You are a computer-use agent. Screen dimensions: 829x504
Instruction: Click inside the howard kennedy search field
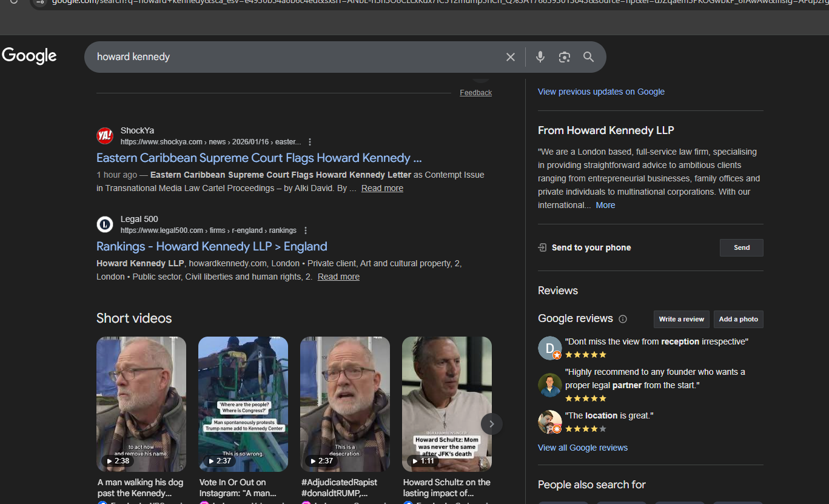pos(291,57)
